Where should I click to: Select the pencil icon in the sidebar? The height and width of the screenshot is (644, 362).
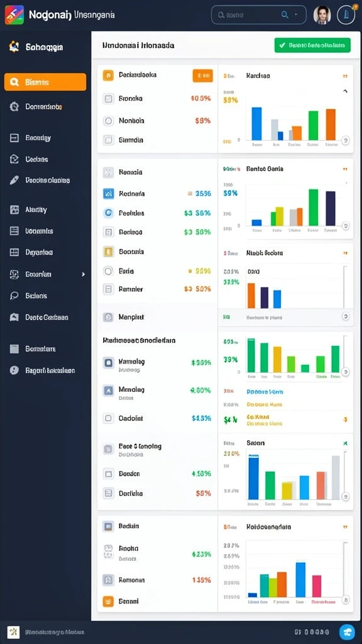(x=14, y=180)
